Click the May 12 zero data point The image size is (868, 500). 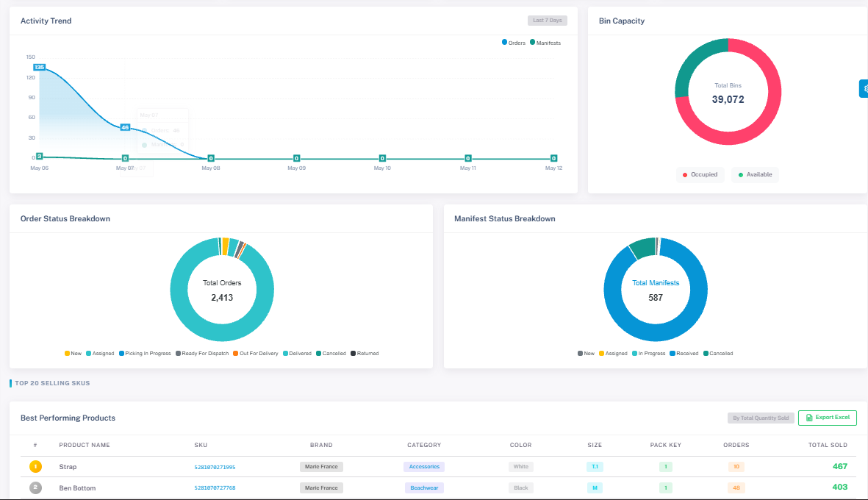pos(553,158)
